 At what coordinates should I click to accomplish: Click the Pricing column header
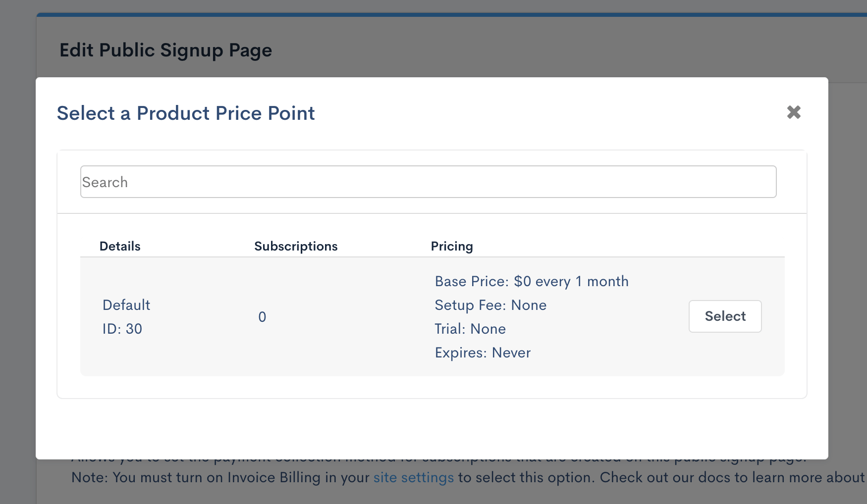click(x=452, y=246)
